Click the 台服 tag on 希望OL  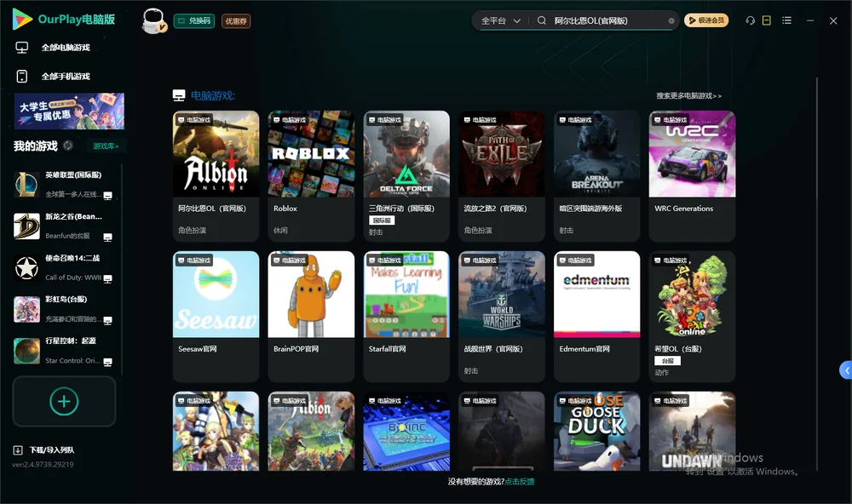[668, 361]
